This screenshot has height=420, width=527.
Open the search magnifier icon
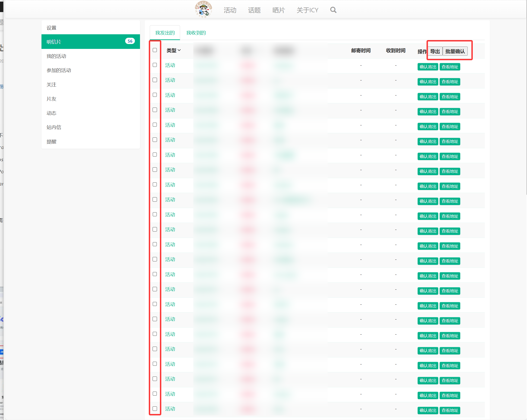pyautogui.click(x=333, y=10)
